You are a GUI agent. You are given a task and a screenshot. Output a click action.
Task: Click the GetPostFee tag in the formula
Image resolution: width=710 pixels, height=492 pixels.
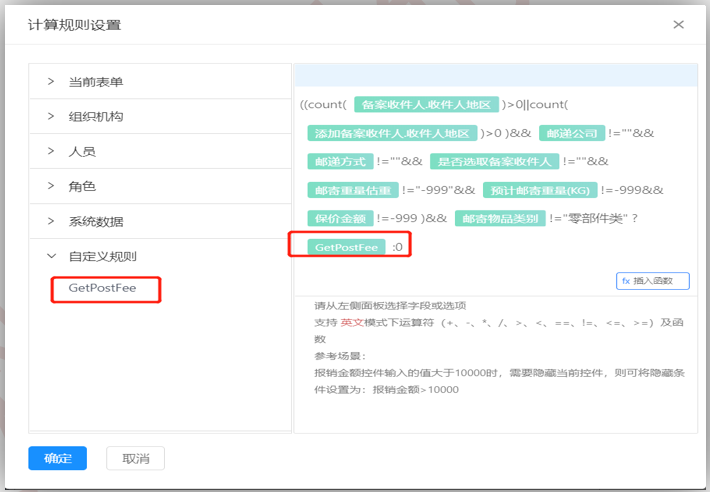pyautogui.click(x=346, y=246)
